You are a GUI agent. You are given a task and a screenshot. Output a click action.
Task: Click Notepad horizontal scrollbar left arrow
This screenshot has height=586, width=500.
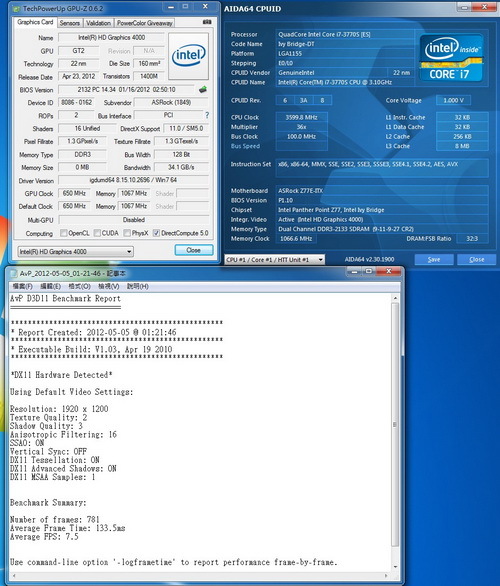point(14,576)
